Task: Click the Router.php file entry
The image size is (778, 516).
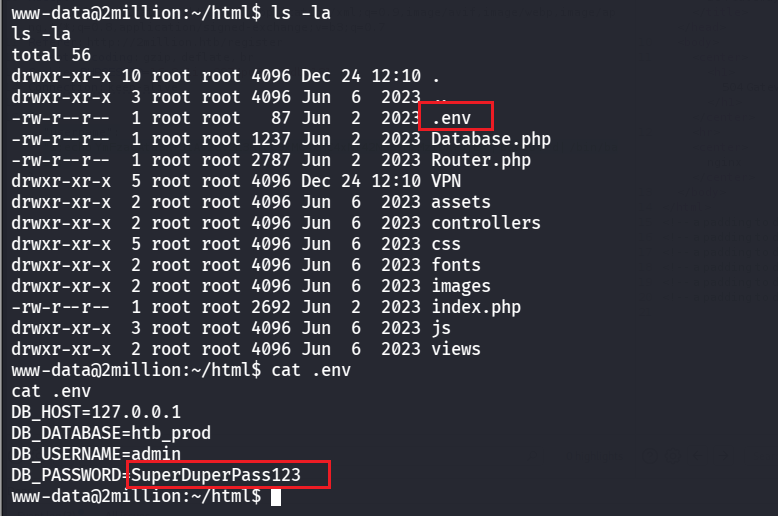Action: tap(481, 160)
